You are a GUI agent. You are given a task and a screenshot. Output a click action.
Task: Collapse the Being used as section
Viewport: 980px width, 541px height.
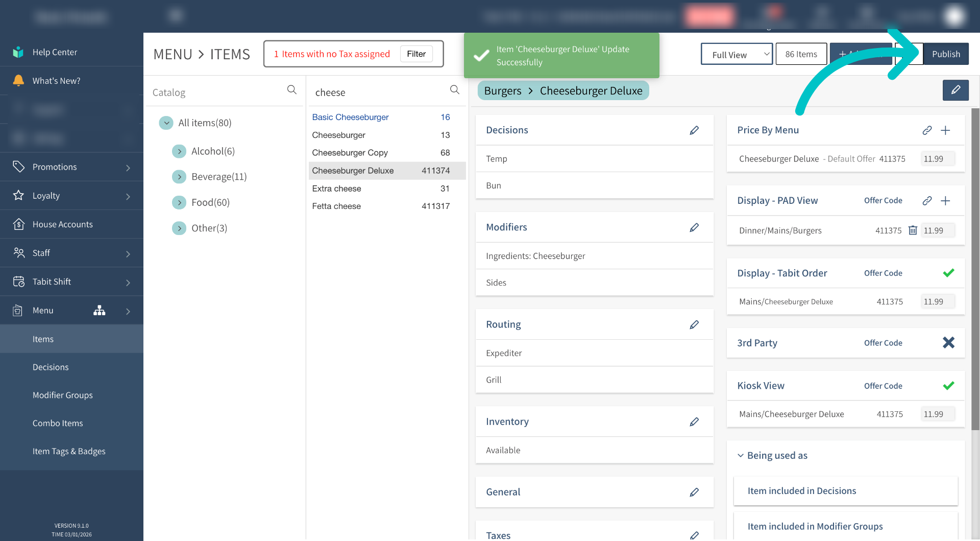coord(741,455)
